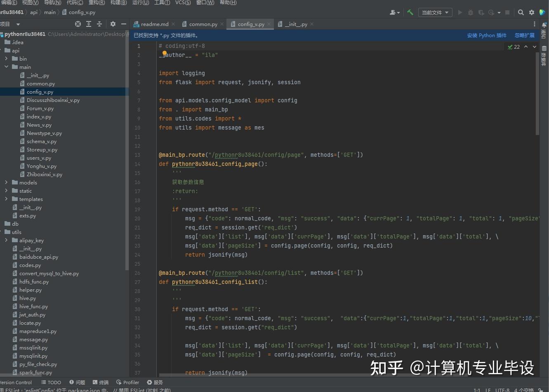The height and width of the screenshot is (392, 549).
Task: Switch to the readme.md editor tab
Action: pyautogui.click(x=155, y=24)
